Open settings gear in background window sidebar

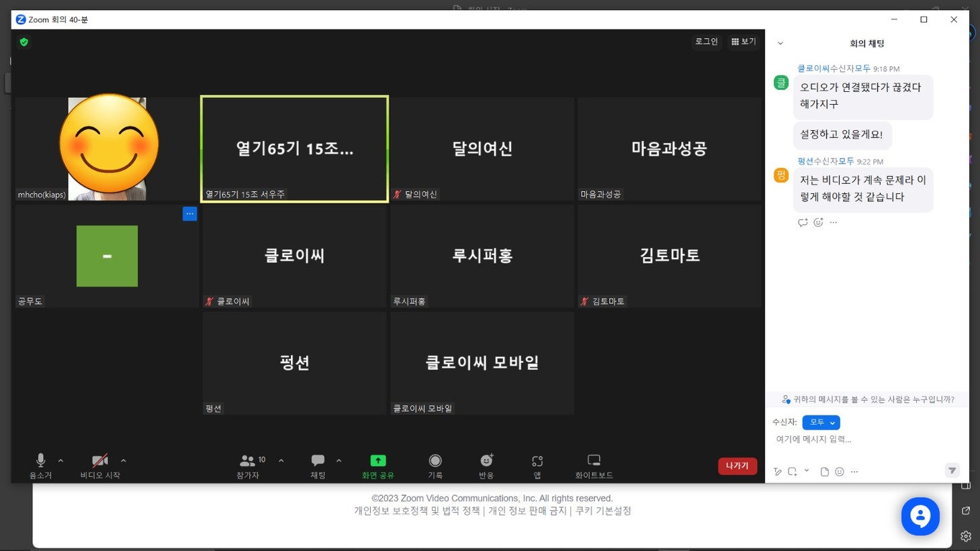[966, 536]
